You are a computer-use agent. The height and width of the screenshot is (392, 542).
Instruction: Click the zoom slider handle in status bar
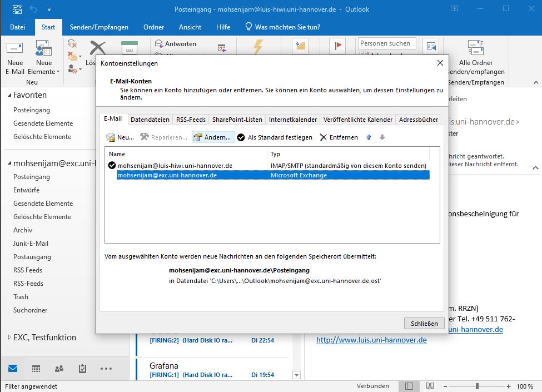[477, 386]
